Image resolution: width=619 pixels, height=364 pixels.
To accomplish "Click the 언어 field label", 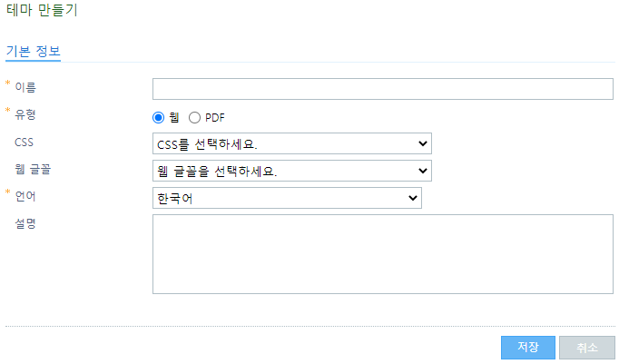I will (25, 196).
